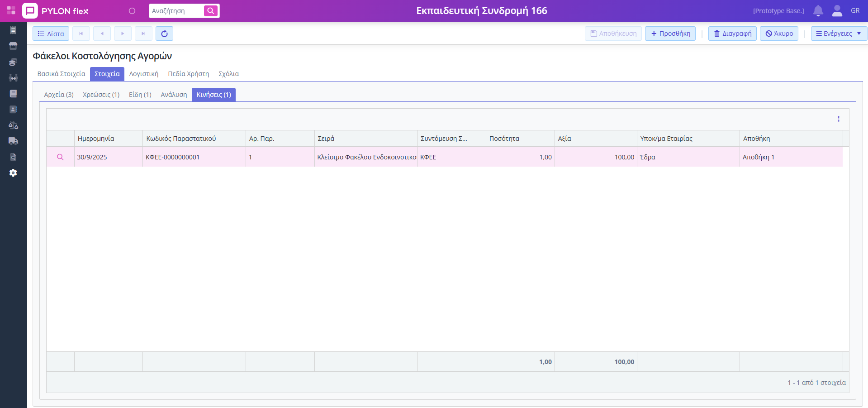Viewport: 868px width, 408px height.
Task: Click the delivery truck sidebar icon
Action: coord(13,141)
